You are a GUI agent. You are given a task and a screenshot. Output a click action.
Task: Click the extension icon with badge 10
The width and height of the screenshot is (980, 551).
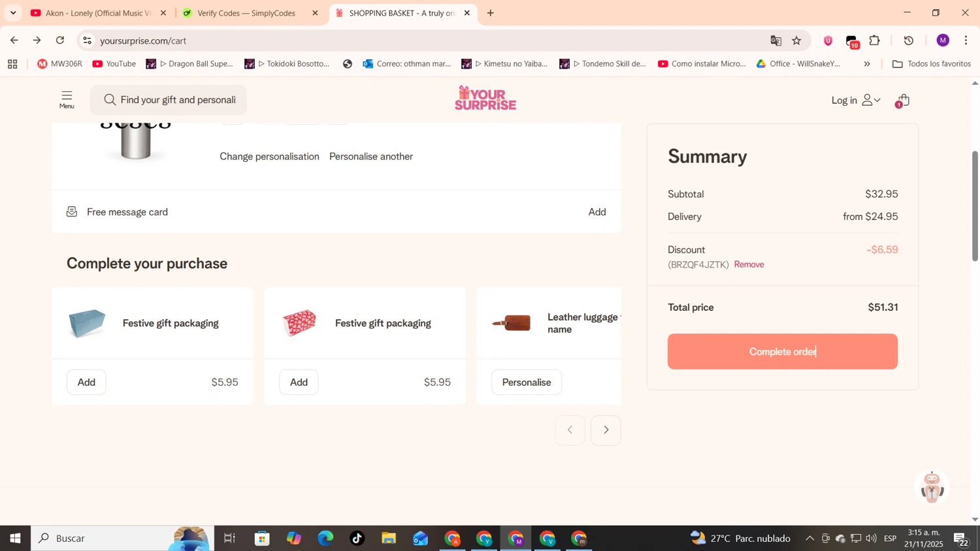coord(852,42)
